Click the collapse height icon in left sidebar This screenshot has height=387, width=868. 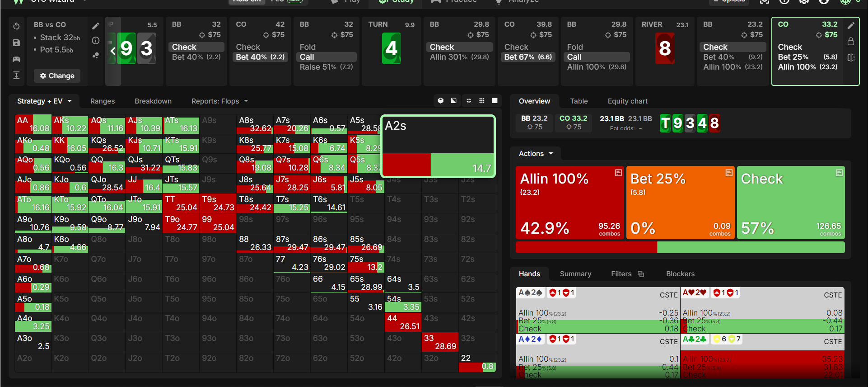(x=16, y=75)
